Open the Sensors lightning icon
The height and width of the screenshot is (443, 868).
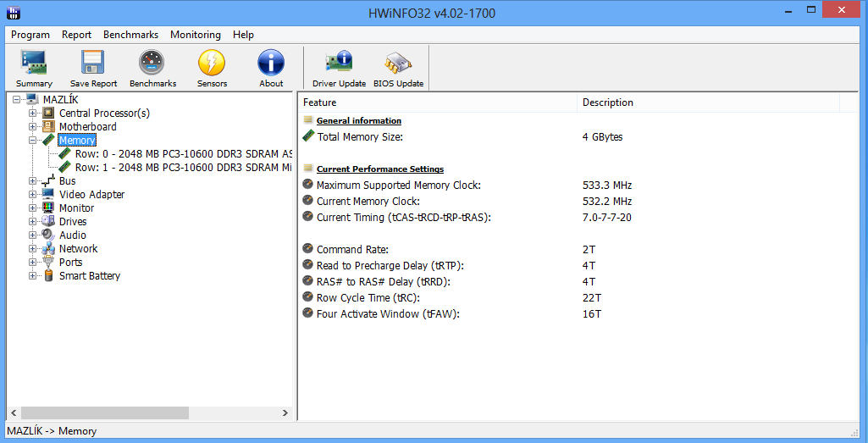click(212, 62)
